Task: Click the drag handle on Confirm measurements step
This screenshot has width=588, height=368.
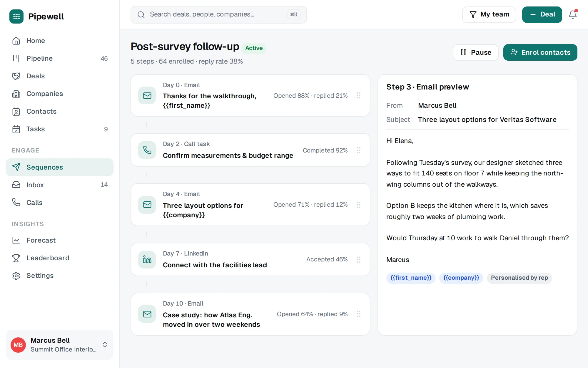Action: coord(359,150)
